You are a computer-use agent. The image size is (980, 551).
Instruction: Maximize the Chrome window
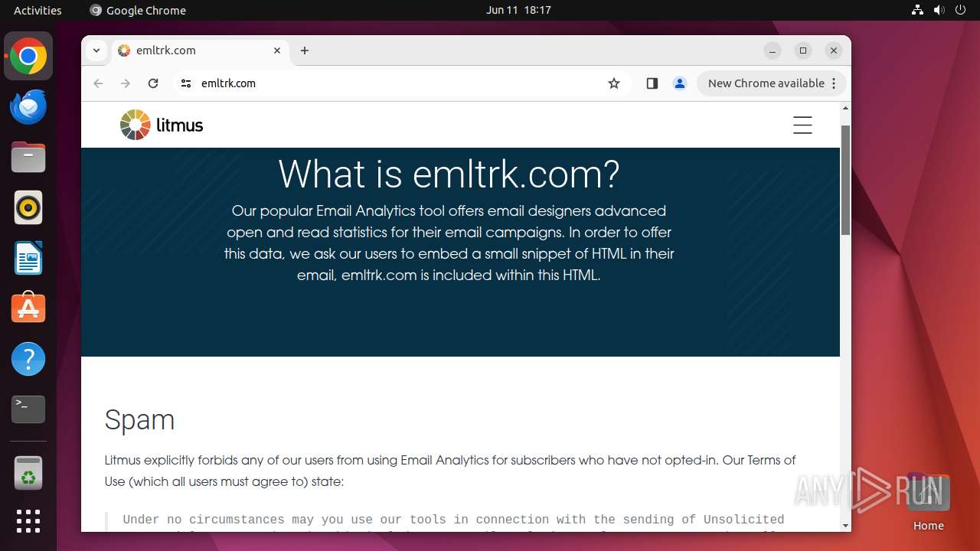[803, 51]
